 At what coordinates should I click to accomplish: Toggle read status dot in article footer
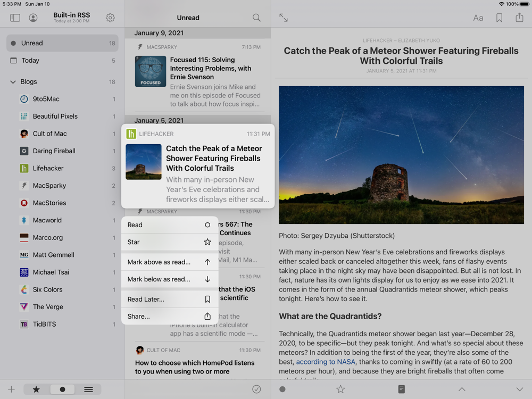[282, 389]
